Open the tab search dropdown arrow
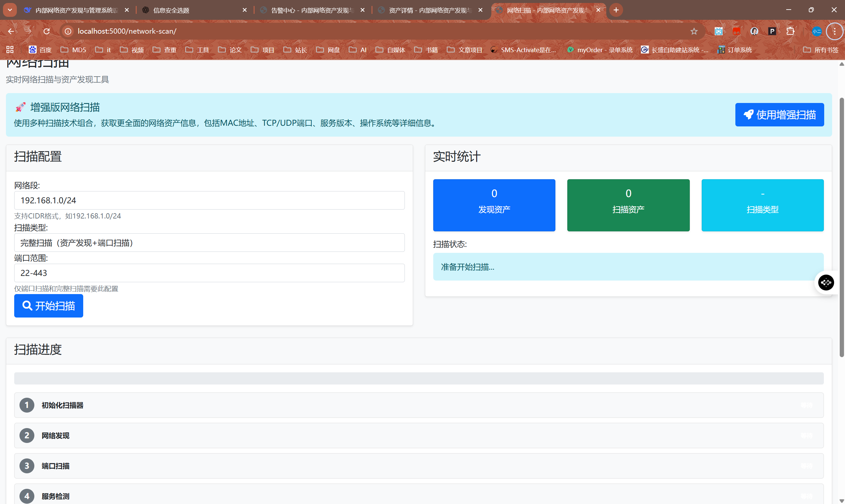 (x=10, y=10)
